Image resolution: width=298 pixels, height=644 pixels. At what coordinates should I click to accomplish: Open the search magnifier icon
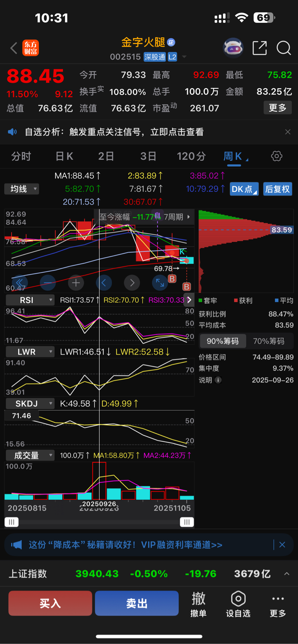point(284,48)
